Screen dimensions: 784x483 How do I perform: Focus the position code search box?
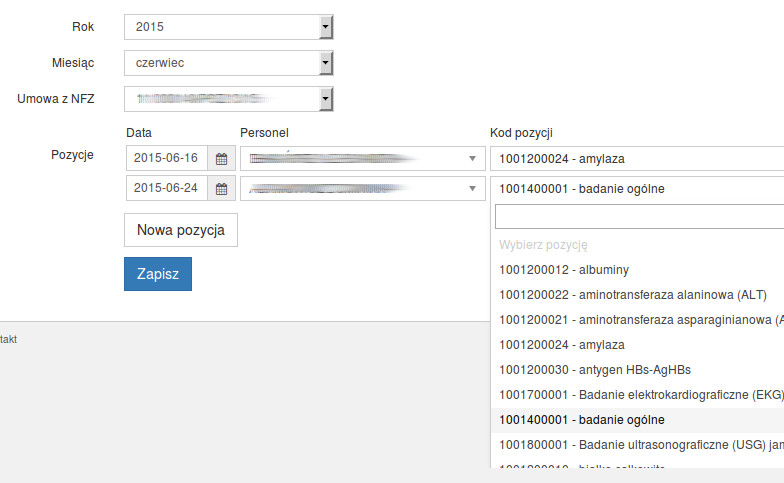coord(640,217)
